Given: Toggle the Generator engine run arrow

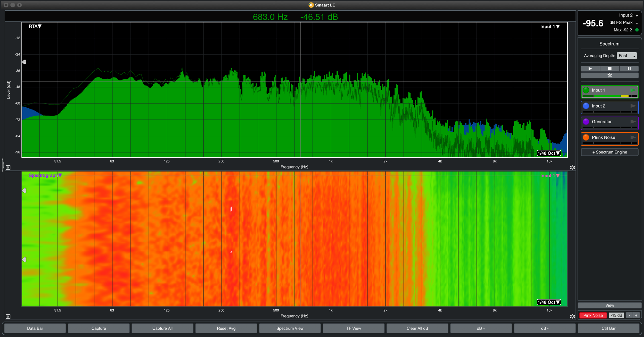Looking at the screenshot, I should pos(633,122).
